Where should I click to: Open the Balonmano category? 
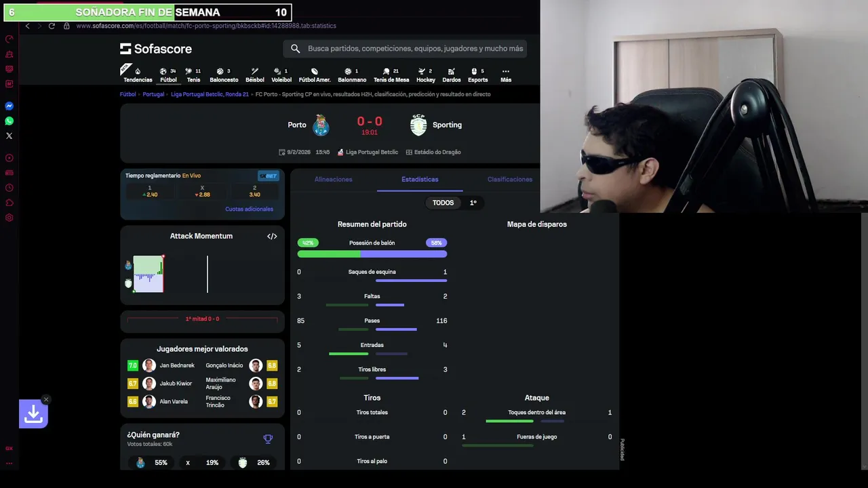point(352,75)
